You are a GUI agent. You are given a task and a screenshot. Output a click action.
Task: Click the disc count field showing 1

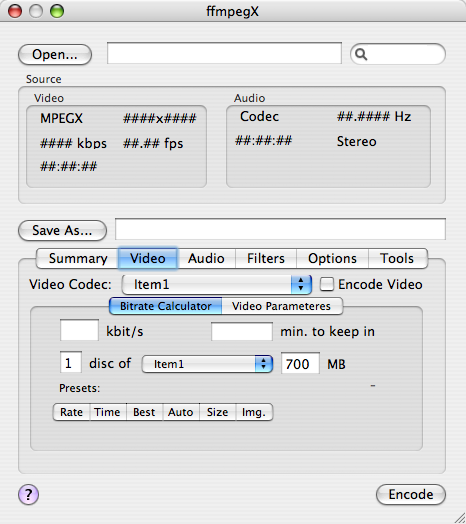71,362
